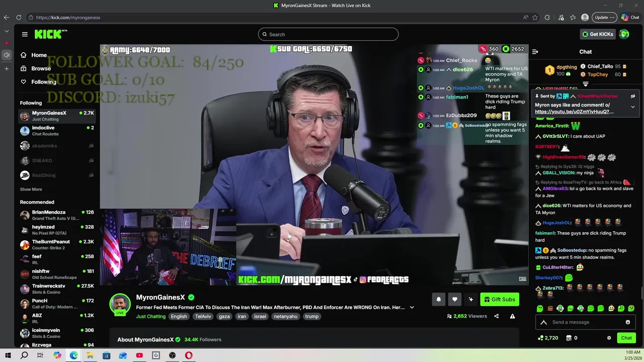Click the system clock in taskbar

pos(633,355)
